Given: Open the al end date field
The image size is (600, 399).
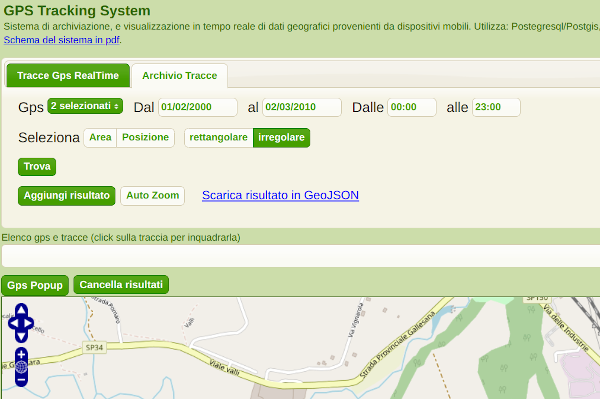Looking at the screenshot, I should click(302, 107).
